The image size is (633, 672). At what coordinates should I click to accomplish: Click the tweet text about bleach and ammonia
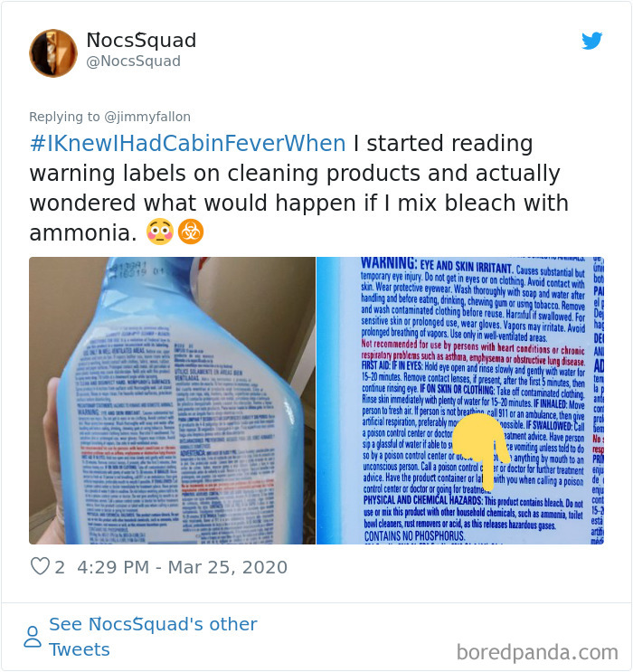tap(299, 188)
